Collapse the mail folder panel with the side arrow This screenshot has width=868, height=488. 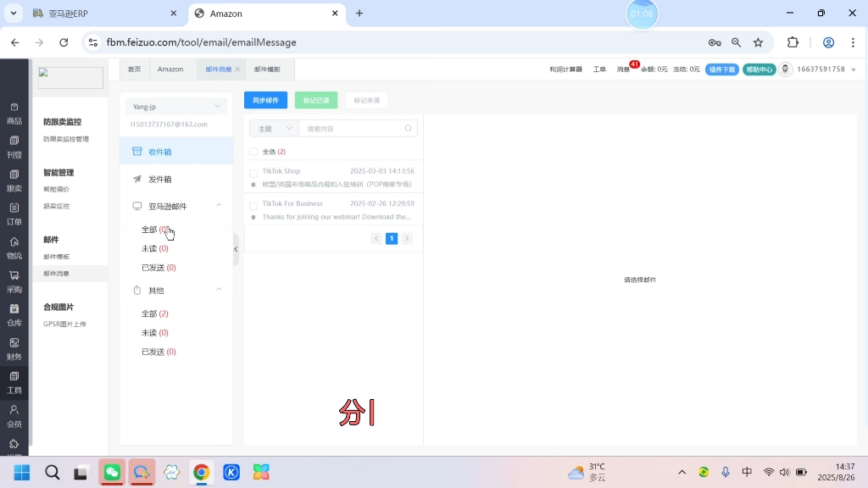pyautogui.click(x=236, y=249)
